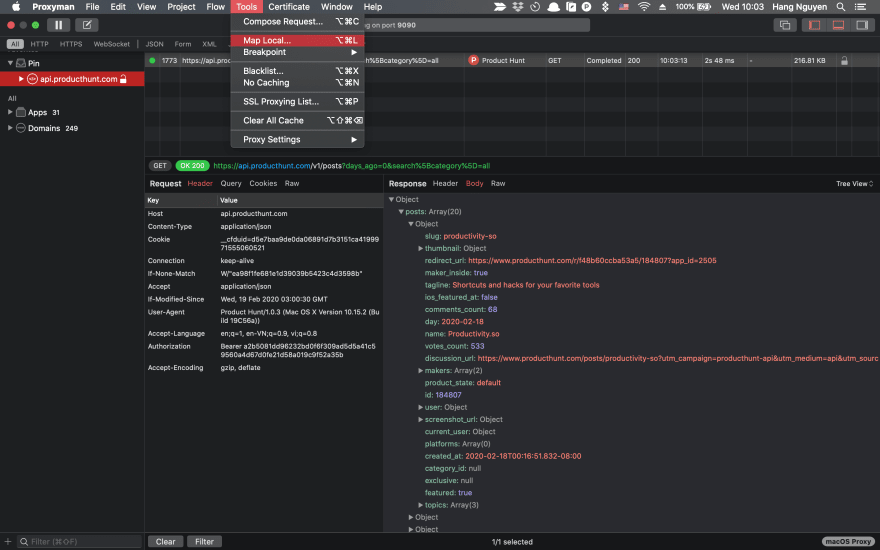The height and width of the screenshot is (550, 880).
Task: Click the Authorization header Bearer value
Action: coord(298,351)
